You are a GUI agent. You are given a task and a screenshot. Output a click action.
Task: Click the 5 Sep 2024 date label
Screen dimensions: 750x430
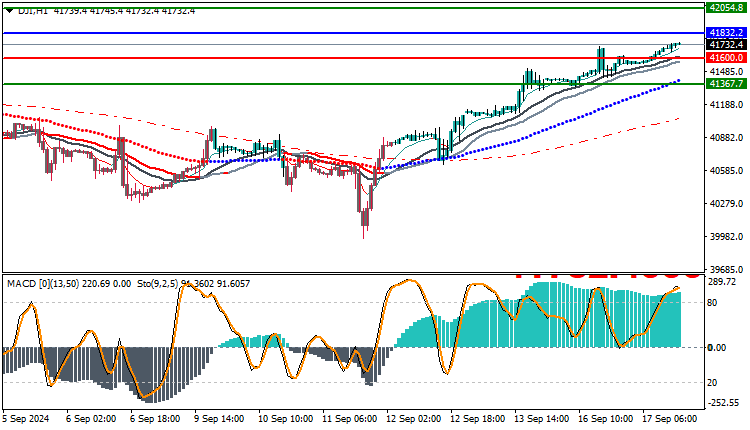pyautogui.click(x=26, y=419)
